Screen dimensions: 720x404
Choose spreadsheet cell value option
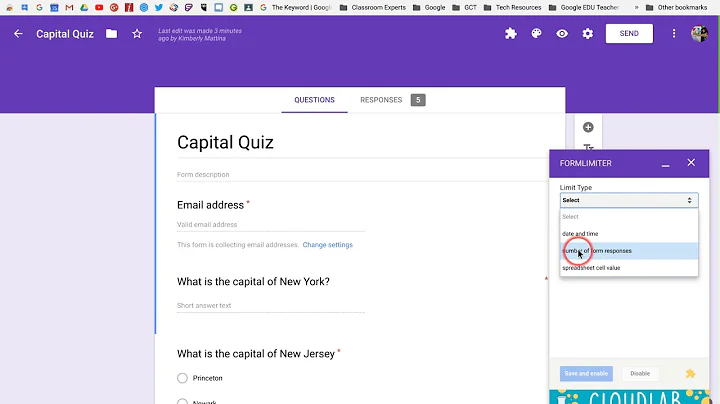(x=629, y=268)
